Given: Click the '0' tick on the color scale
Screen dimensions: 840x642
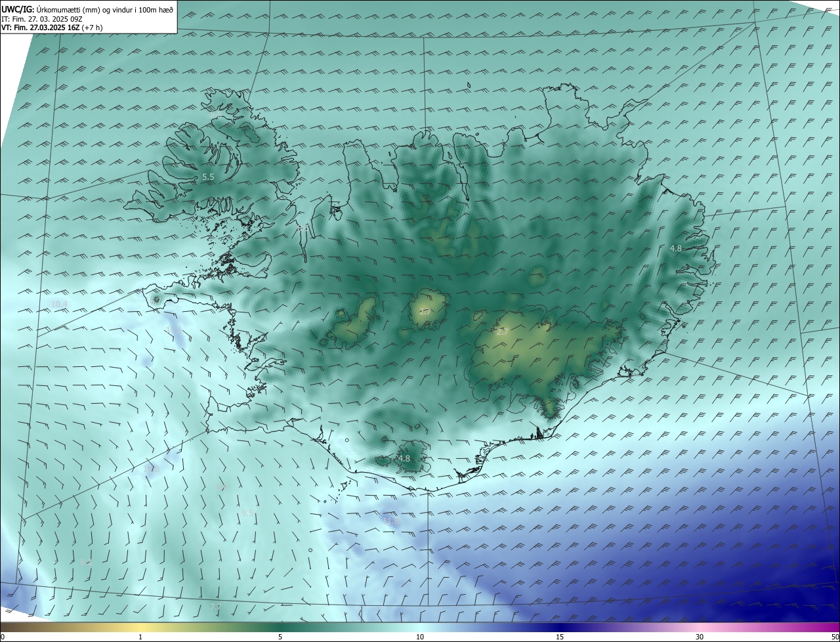Looking at the screenshot, I should [3, 637].
